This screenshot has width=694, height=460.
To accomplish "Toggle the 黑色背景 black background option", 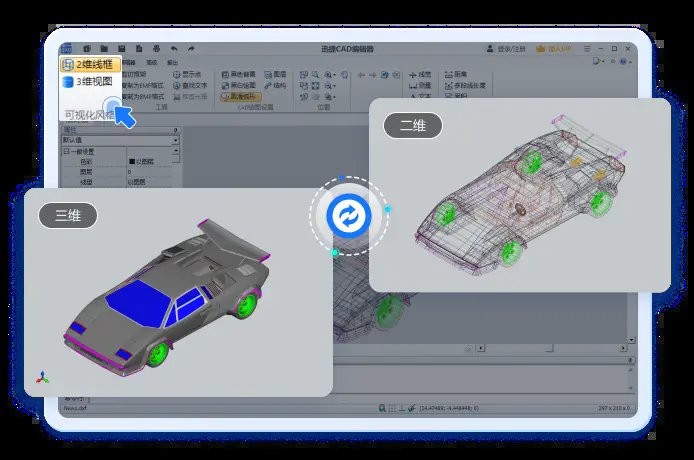I will coord(239,74).
